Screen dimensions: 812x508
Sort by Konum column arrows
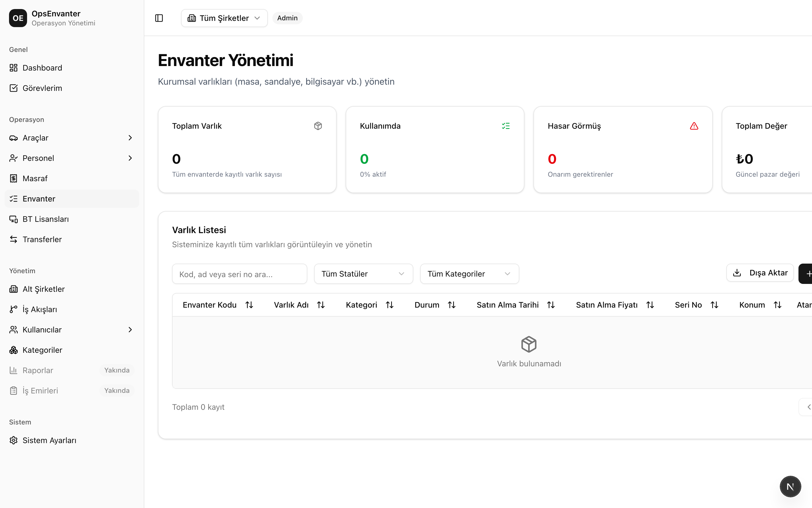777,305
